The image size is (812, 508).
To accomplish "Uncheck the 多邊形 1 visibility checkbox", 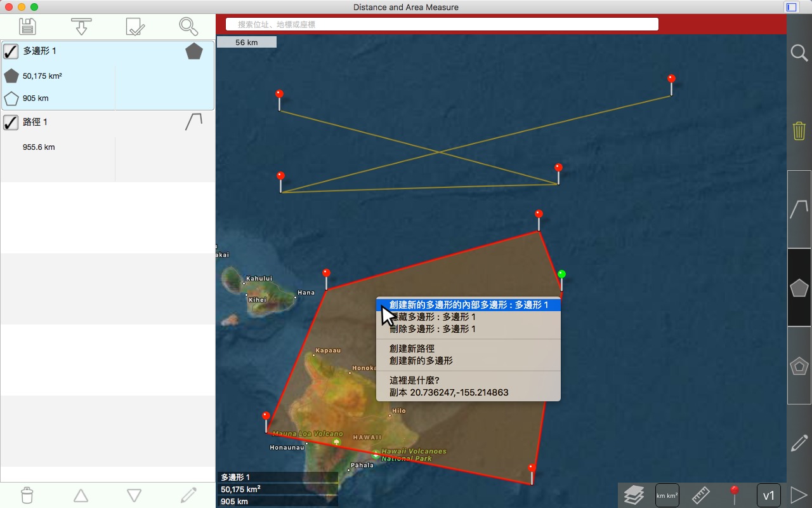I will 11,51.
